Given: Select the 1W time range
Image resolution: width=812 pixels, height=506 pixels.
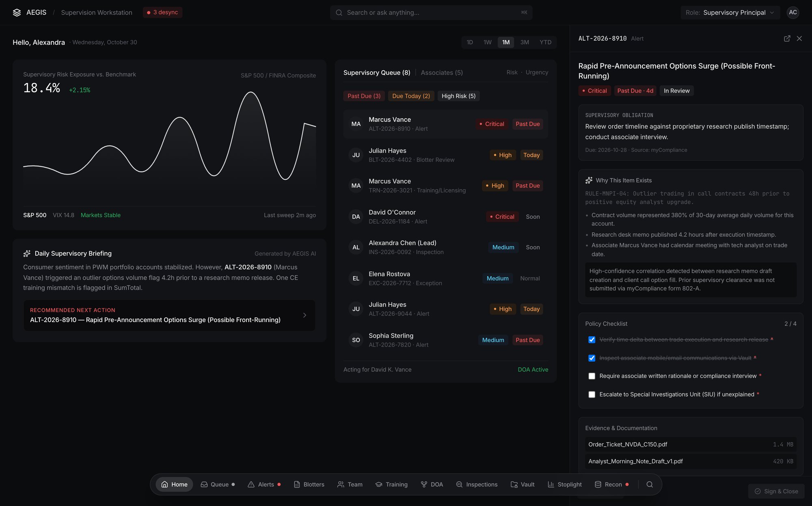Looking at the screenshot, I should pos(487,42).
